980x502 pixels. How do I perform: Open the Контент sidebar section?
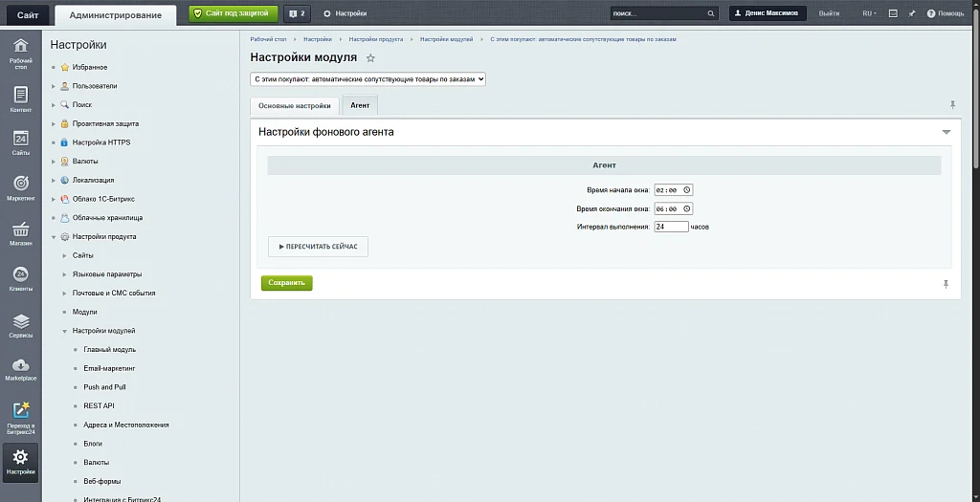pos(21,99)
